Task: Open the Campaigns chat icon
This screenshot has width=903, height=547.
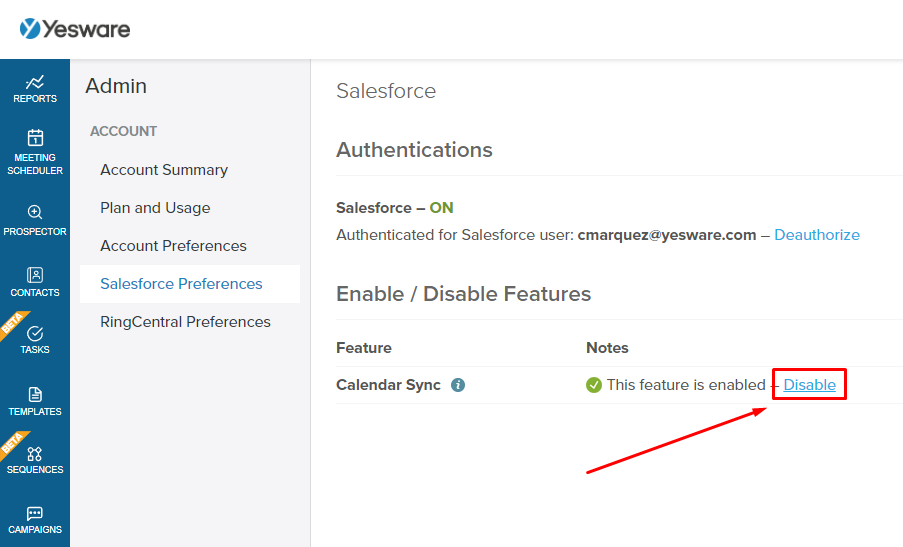Action: [x=35, y=512]
